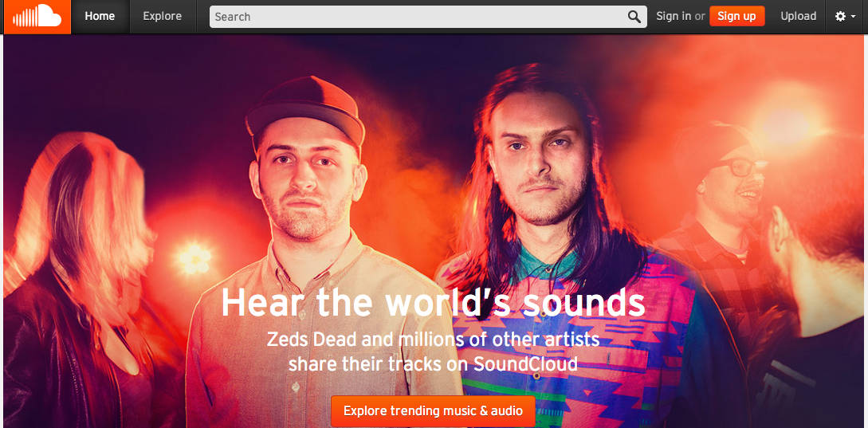Go to the Upload page

[798, 17]
